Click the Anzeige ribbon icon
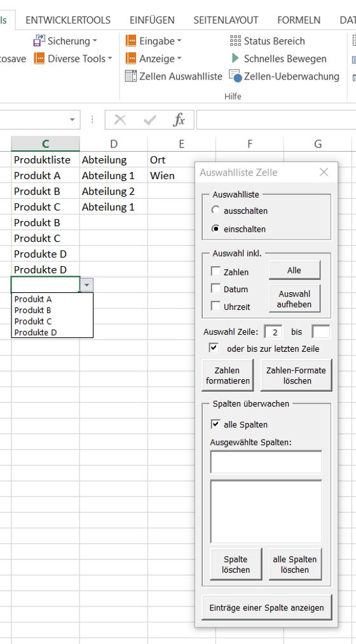This screenshot has height=644, width=356. pos(131,58)
